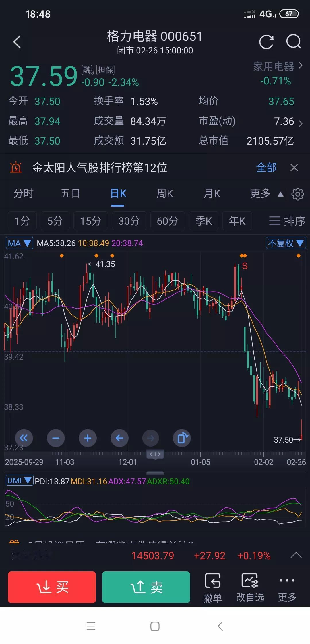The height and width of the screenshot is (644, 310).
Task: Move chart left with arrow button
Action: click(119, 438)
